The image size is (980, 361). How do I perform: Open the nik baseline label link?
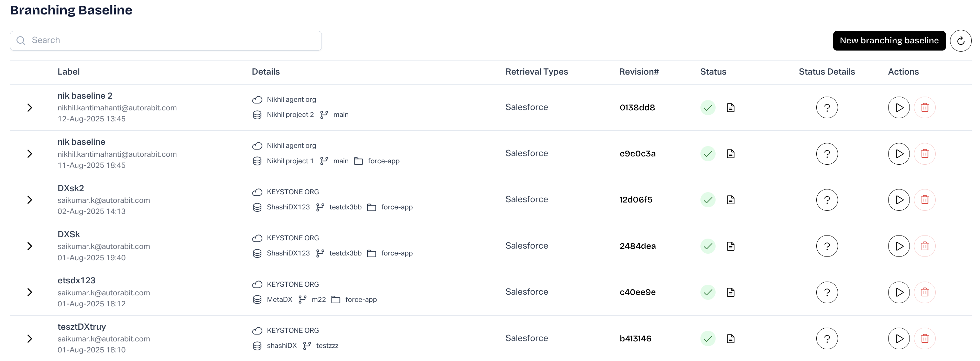point(81,142)
